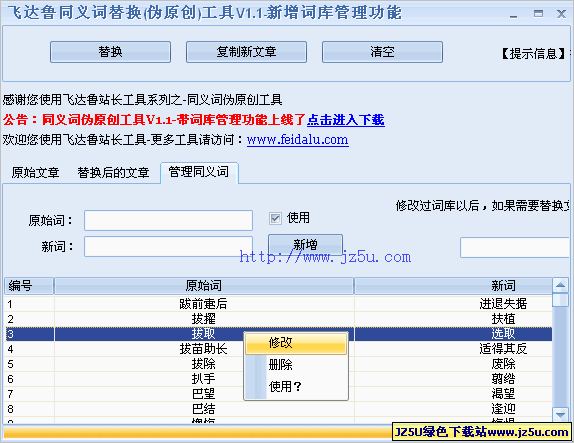
Task: Click the 渴望 cell
Action: tap(453, 394)
